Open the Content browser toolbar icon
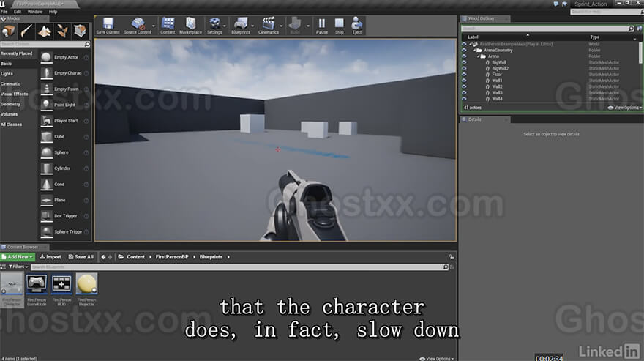 pyautogui.click(x=168, y=26)
